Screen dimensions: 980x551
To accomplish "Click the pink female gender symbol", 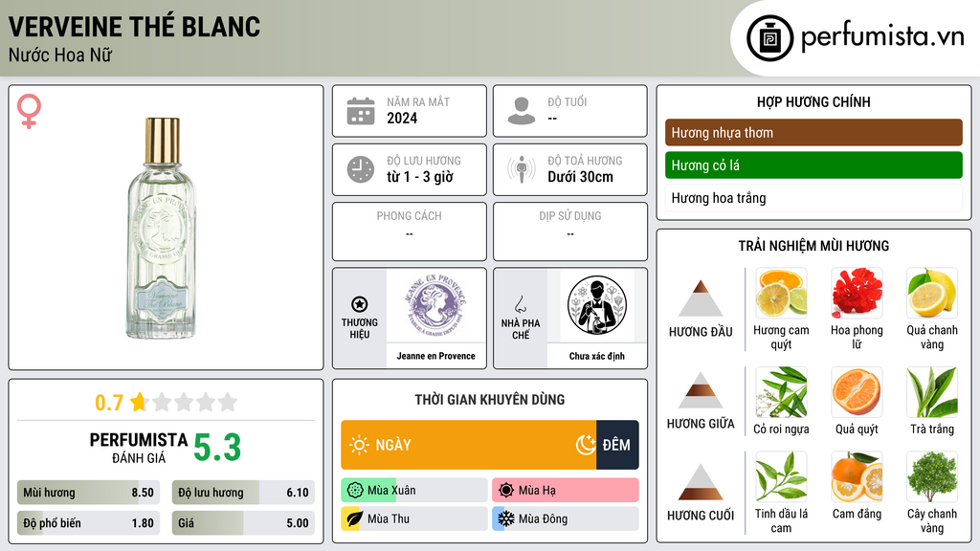I will point(29,111).
